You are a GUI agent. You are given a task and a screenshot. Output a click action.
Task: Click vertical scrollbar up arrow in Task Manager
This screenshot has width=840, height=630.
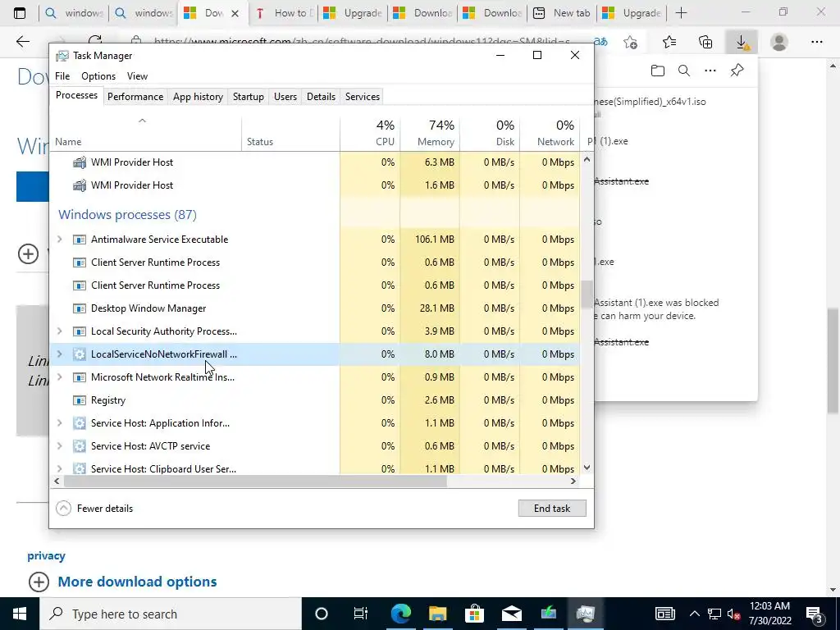click(587, 159)
